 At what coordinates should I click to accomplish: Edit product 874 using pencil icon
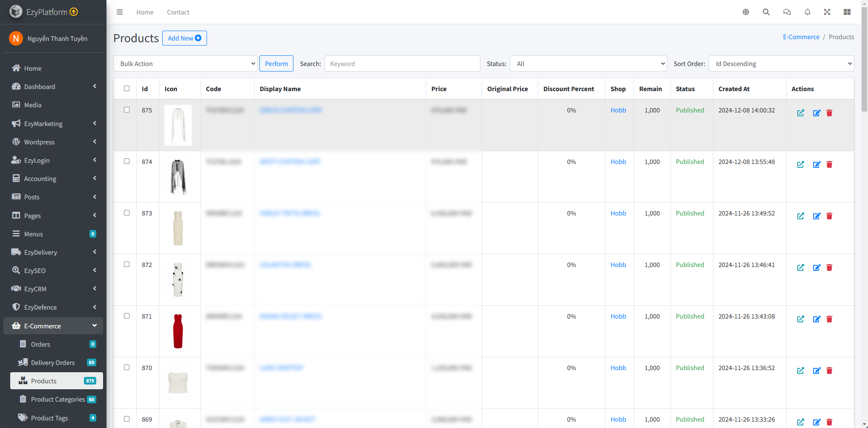tap(816, 164)
